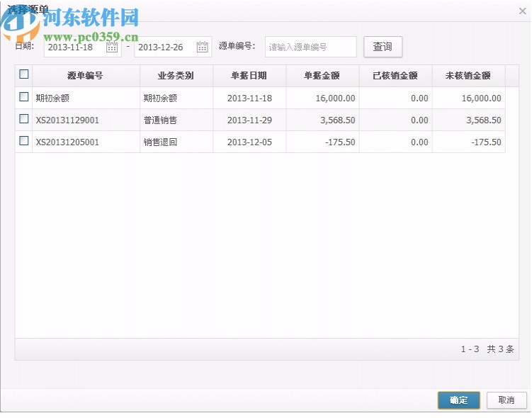Screen dimensions: 532x418
Task: Open the end date calendar picker
Action: coord(202,47)
